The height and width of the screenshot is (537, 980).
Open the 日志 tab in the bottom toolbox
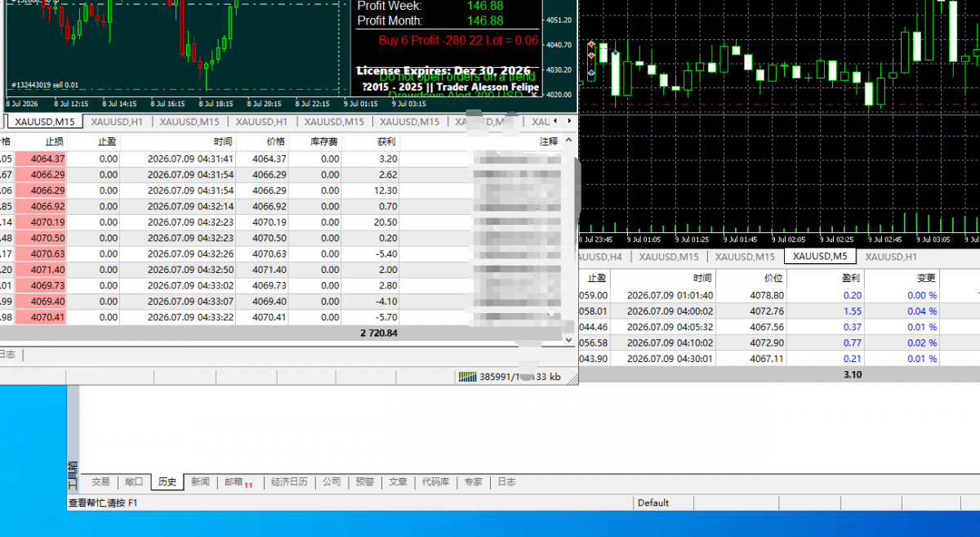click(506, 482)
